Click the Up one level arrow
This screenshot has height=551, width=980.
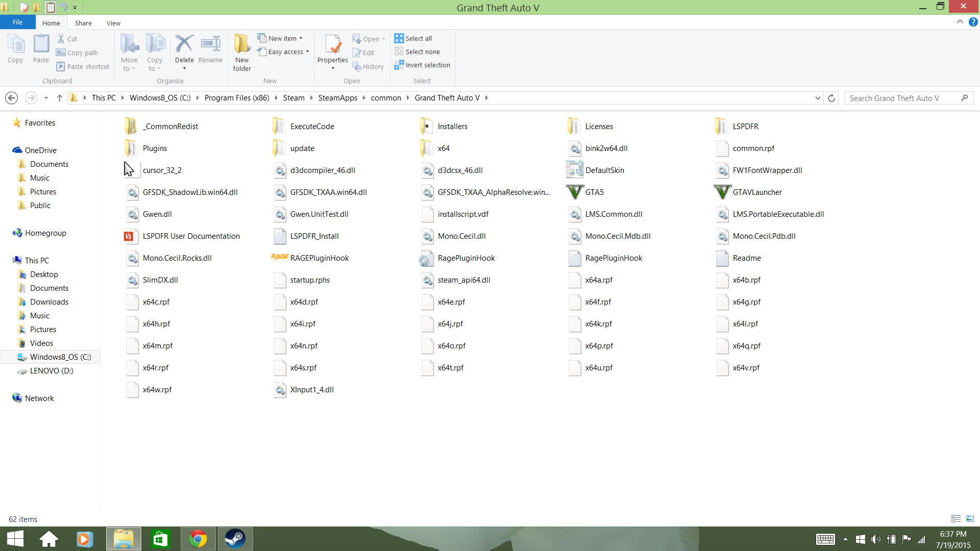[x=60, y=98]
